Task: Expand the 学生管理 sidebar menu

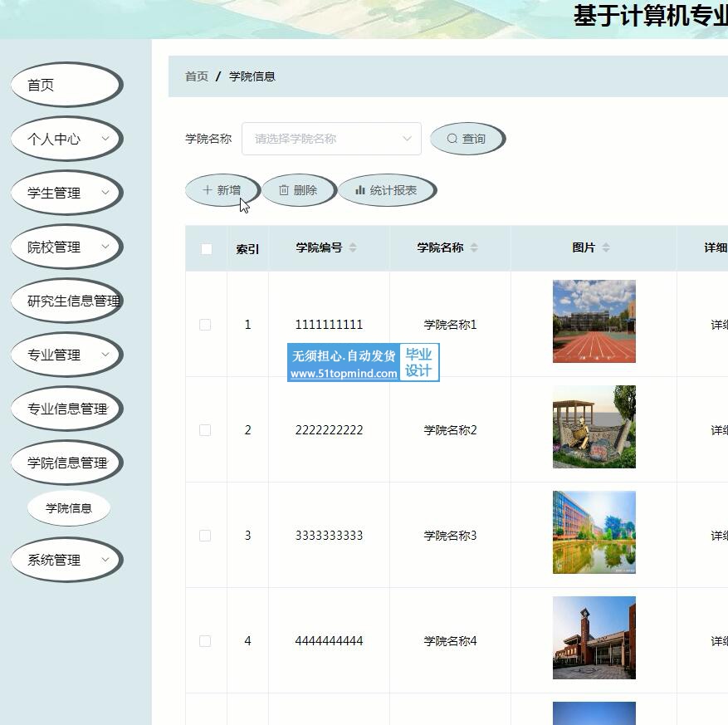Action: (x=67, y=193)
